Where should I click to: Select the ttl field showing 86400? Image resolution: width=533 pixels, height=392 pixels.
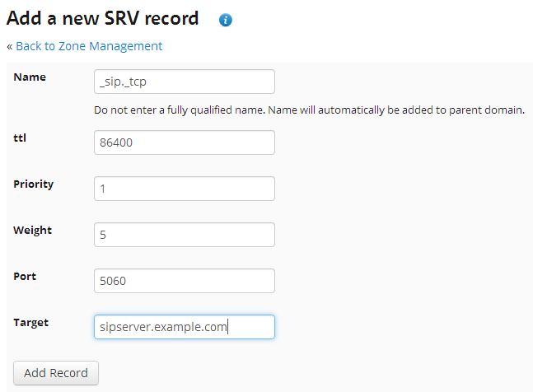click(185, 142)
